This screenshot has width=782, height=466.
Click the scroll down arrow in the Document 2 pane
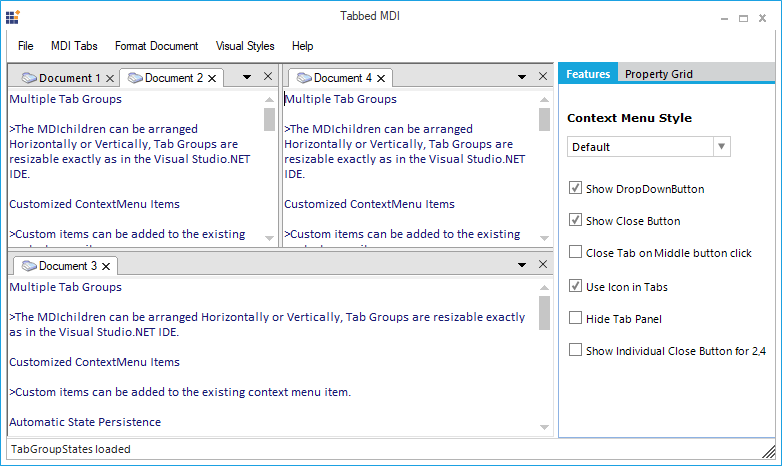[269, 238]
